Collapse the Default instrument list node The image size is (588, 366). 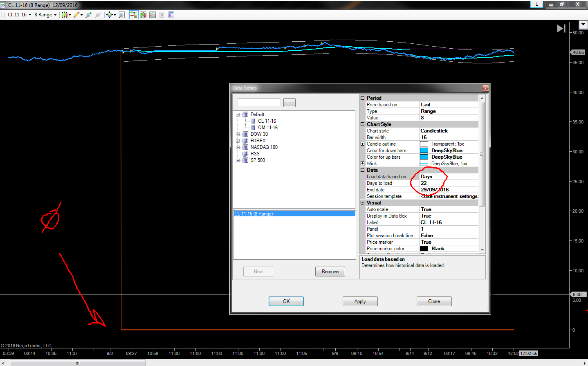coord(238,115)
